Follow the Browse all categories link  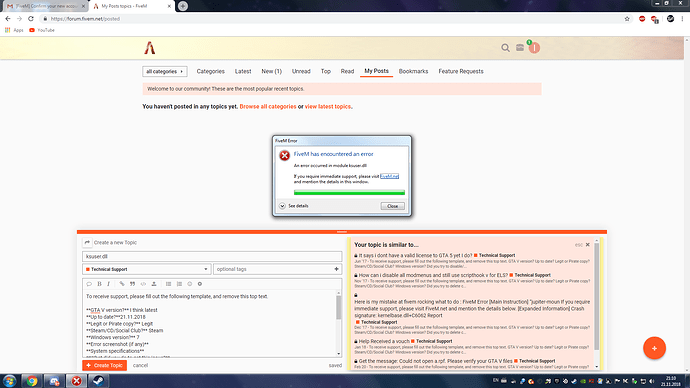pyautogui.click(x=268, y=106)
